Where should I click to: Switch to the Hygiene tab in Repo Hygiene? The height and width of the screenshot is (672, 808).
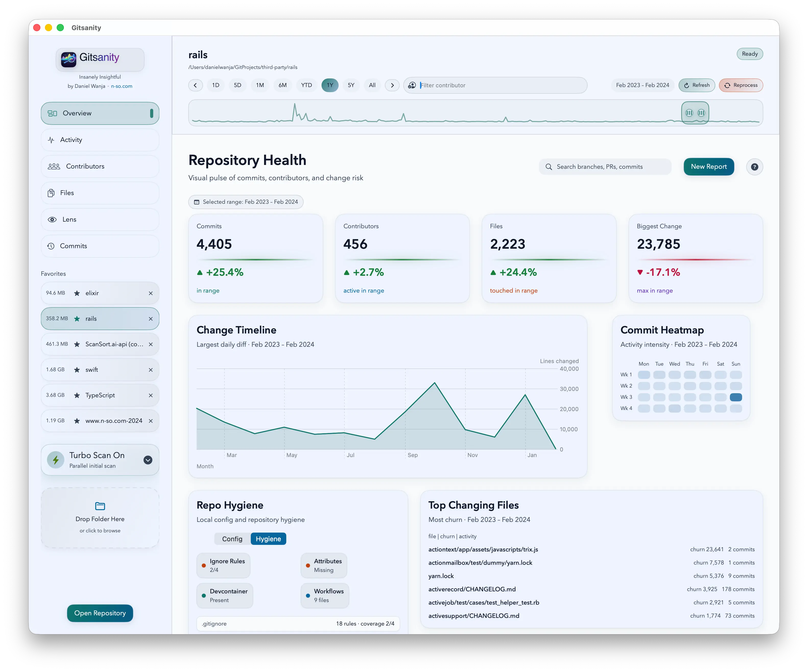(269, 539)
